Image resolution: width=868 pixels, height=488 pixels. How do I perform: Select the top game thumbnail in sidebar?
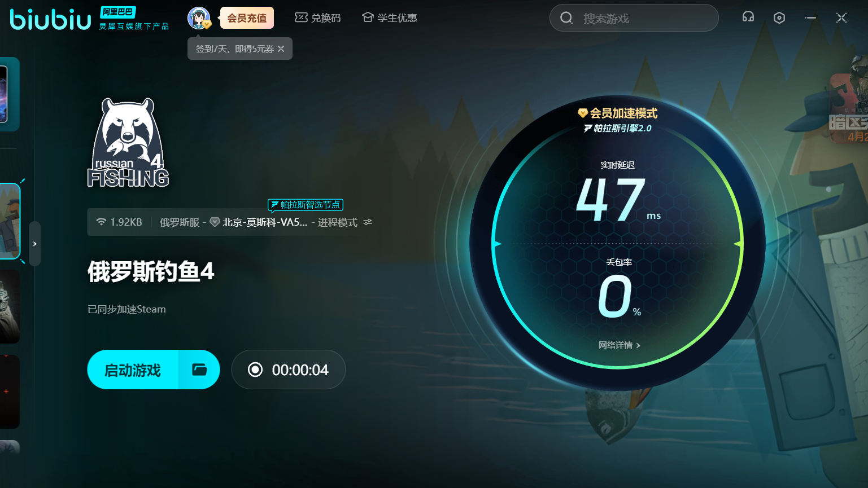click(x=9, y=94)
